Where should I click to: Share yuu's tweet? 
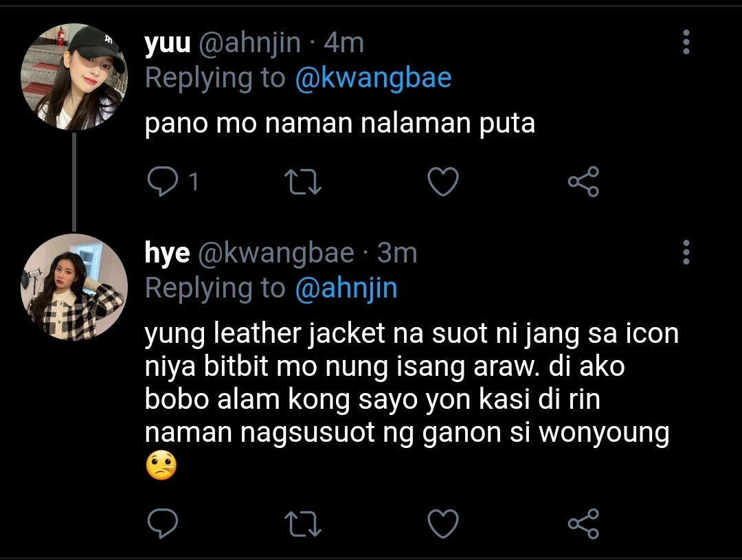584,181
